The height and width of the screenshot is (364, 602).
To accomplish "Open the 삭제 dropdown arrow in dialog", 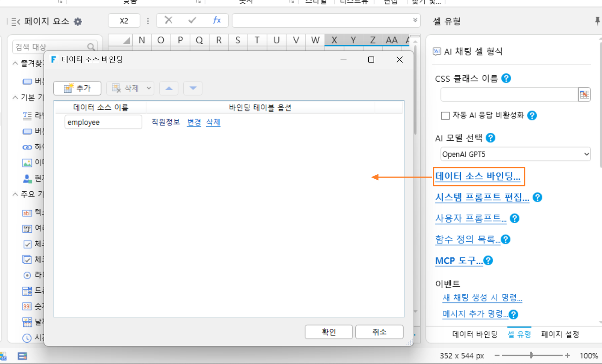I will [x=149, y=88].
